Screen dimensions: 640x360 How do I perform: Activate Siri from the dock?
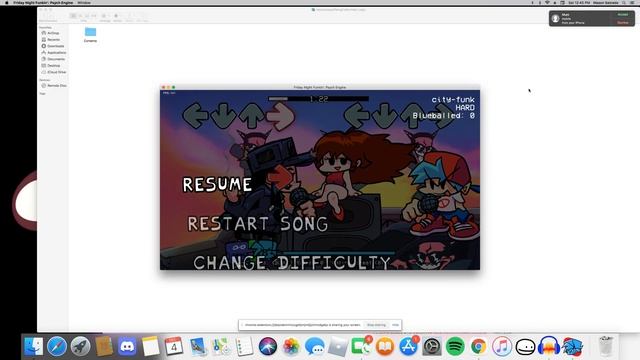(268, 347)
